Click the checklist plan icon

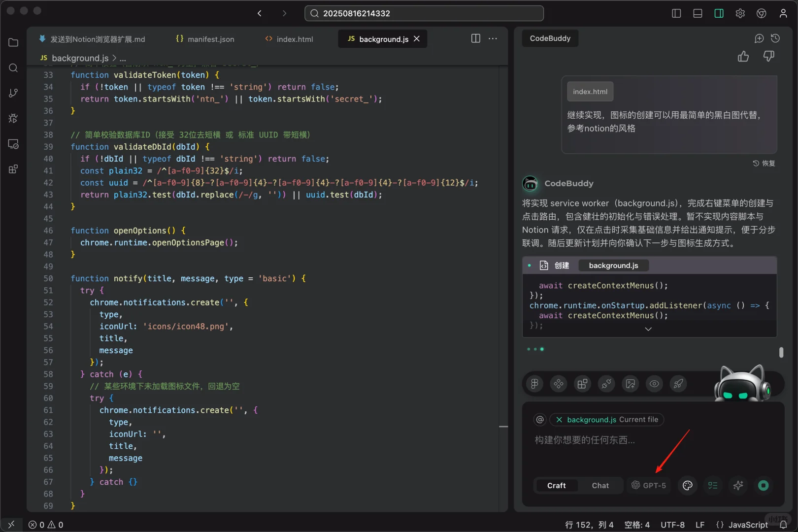pos(713,486)
